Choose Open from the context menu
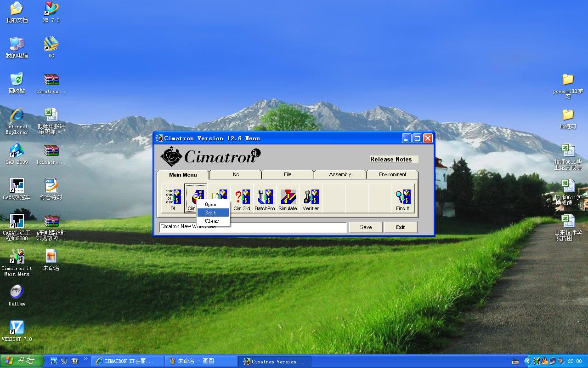 coord(213,204)
